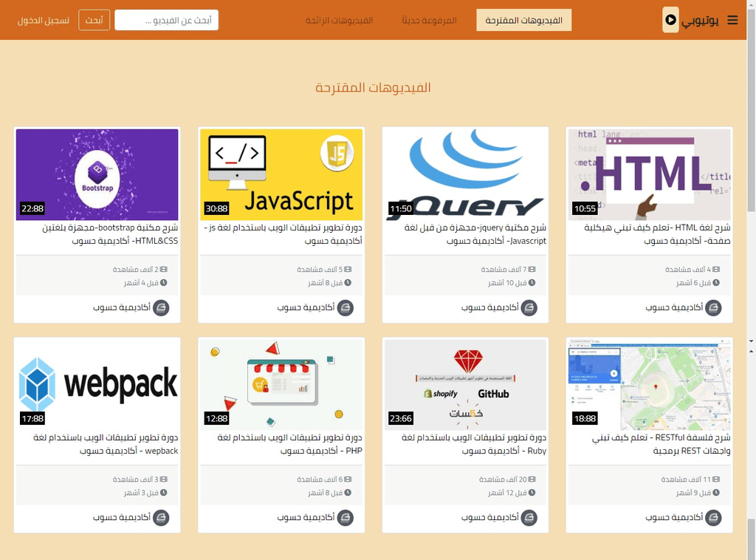Click the views icon on the PHP card
This screenshot has width=756, height=560.
348,479
